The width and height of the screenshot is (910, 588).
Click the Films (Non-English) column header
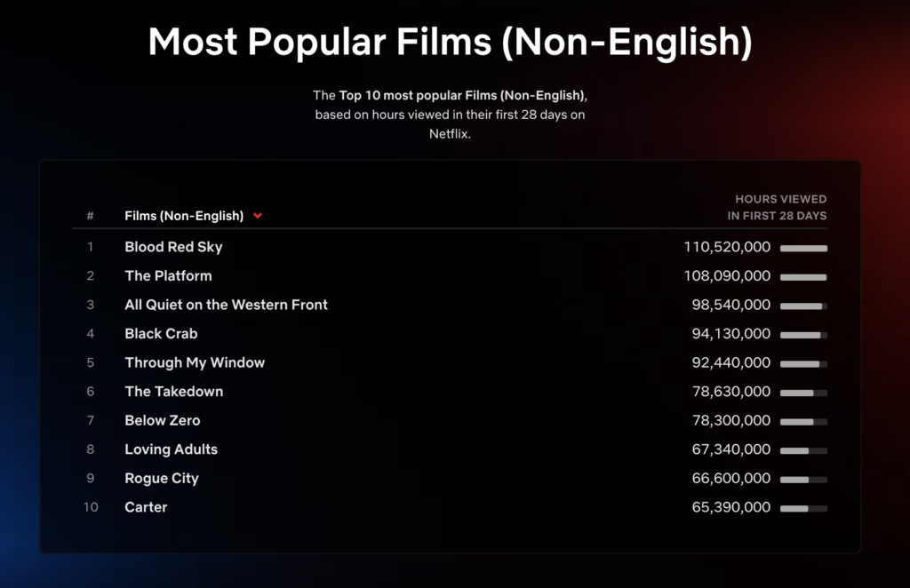(184, 216)
